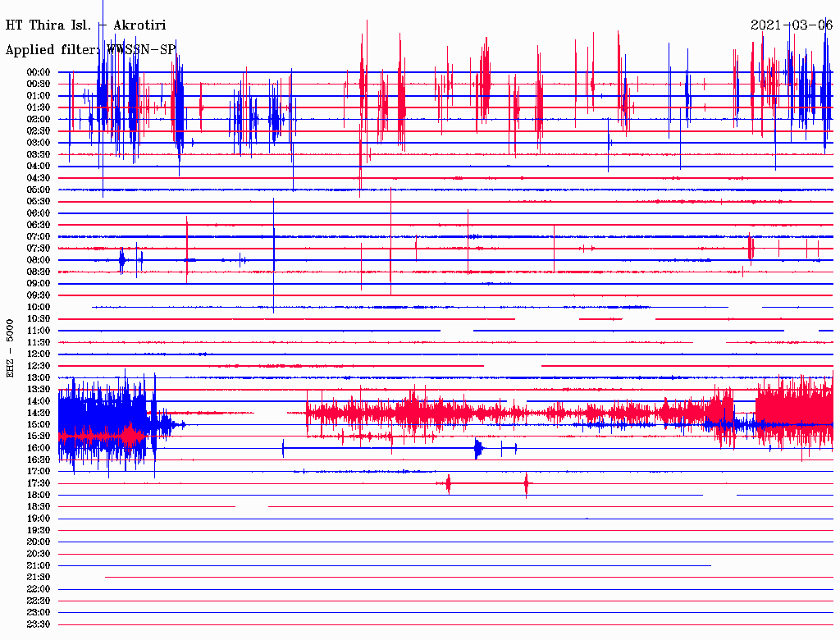Select the 05:00 time label
The image size is (840, 640).
tap(39, 190)
